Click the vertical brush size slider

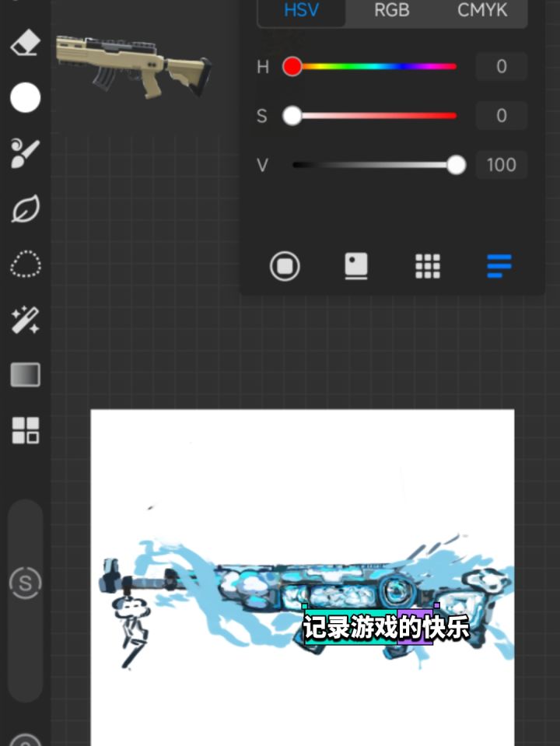click(x=25, y=601)
